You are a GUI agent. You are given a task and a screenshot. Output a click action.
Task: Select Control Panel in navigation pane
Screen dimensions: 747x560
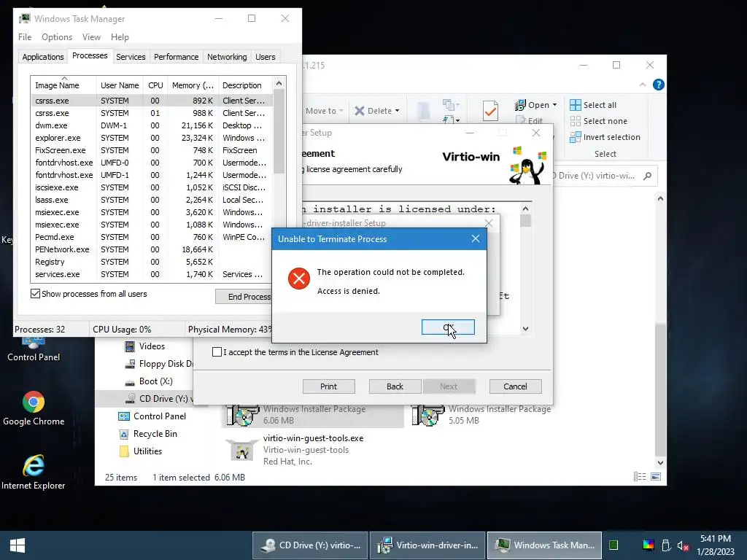pos(152,416)
